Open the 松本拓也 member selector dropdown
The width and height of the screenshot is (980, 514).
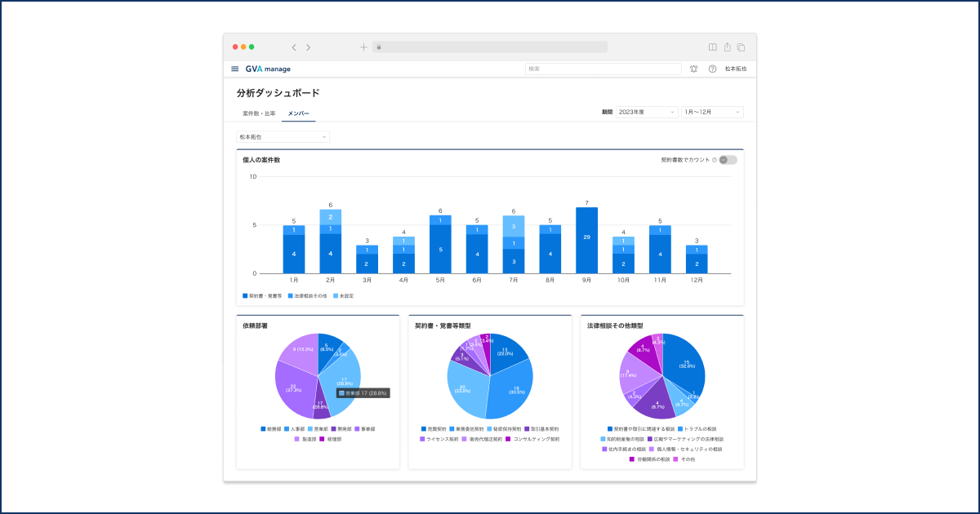[283, 137]
